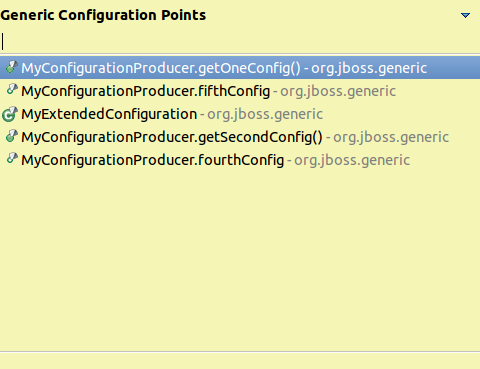Click the getSecondConfig() producer method icon
Screen dimensions: 480x369
[x=12, y=136]
